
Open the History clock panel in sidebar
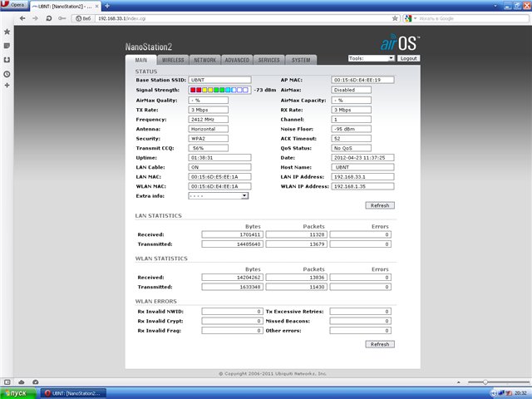tap(7, 74)
